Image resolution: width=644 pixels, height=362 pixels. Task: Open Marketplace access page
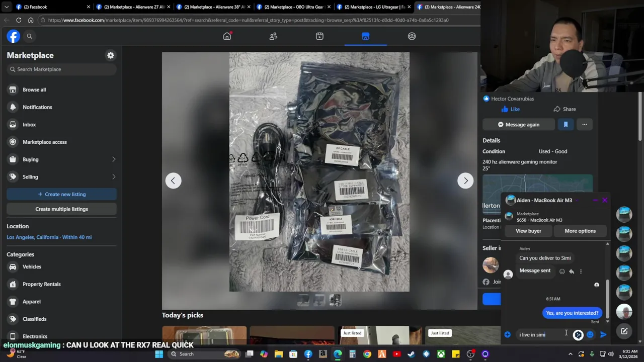[x=61, y=142]
